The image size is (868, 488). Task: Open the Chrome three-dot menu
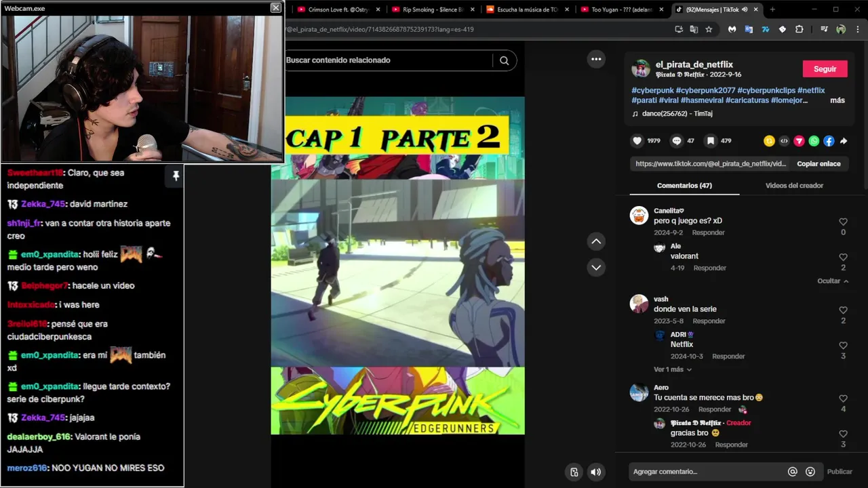[857, 29]
